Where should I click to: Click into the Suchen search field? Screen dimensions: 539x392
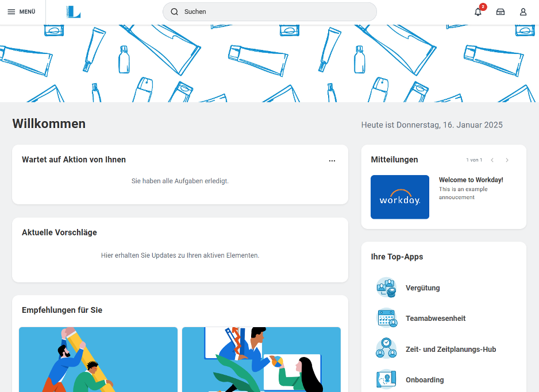tap(276, 11)
